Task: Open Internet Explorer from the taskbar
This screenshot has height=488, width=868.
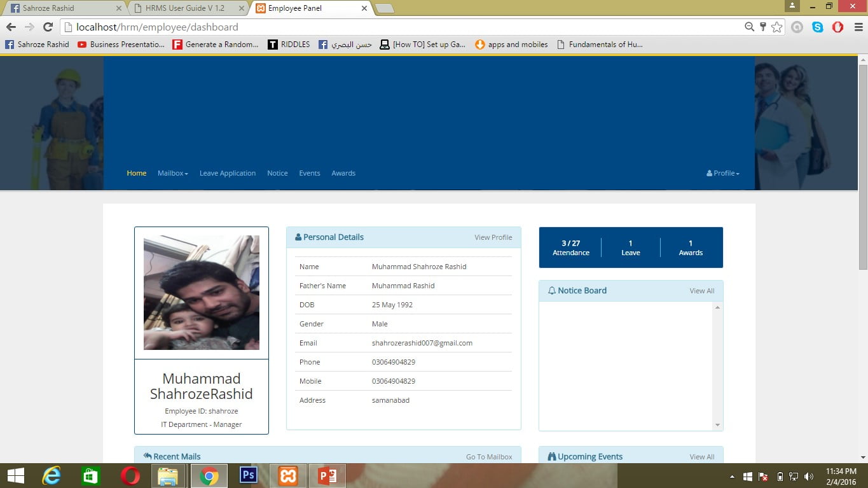Action: pos(52,475)
